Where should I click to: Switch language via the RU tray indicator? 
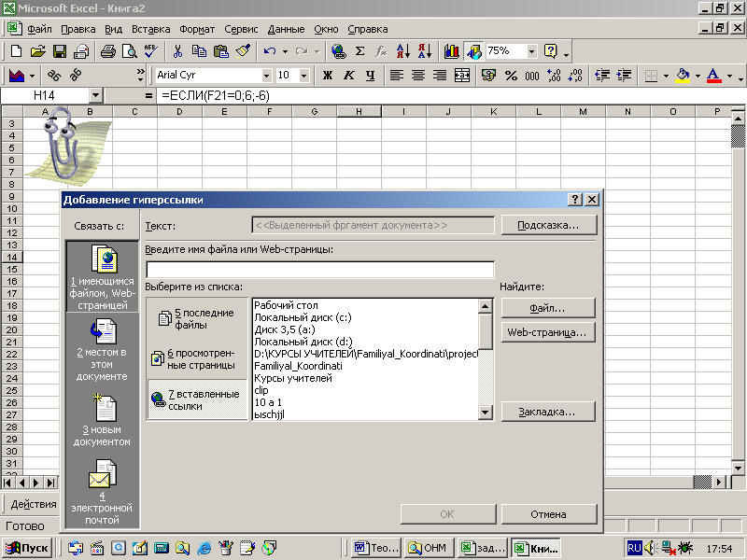(634, 548)
